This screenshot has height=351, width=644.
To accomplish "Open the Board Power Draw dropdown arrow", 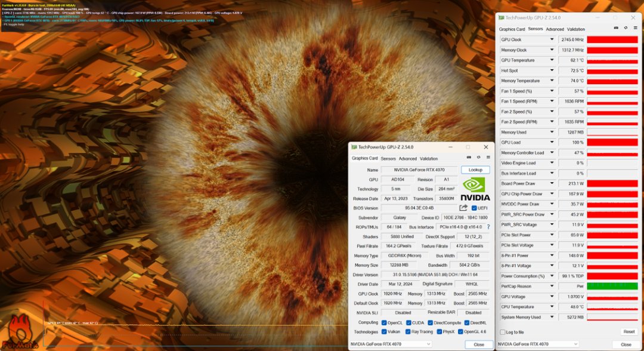I will pyautogui.click(x=552, y=183).
